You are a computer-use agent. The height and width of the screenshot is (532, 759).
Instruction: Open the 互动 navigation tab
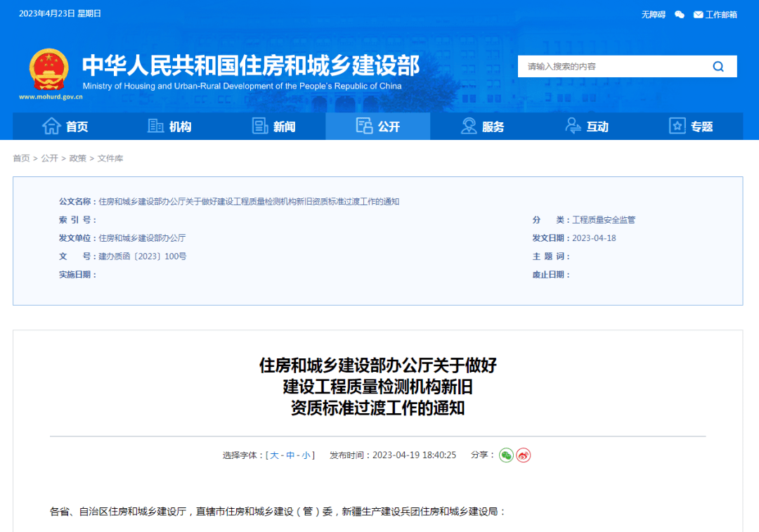(x=587, y=126)
